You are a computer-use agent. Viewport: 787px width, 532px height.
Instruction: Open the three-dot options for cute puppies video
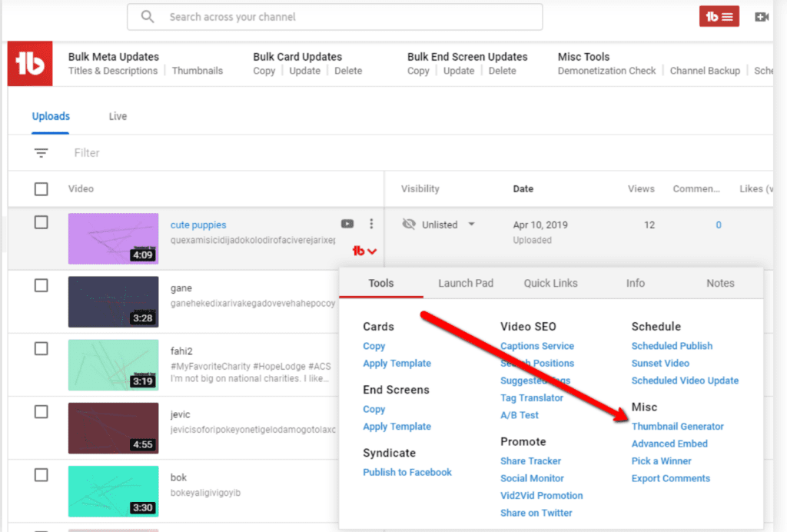[371, 224]
